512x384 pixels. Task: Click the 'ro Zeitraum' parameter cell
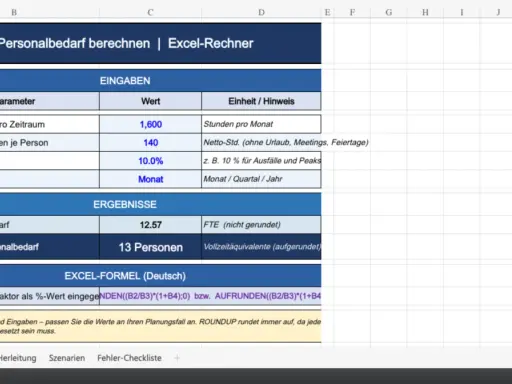49,124
